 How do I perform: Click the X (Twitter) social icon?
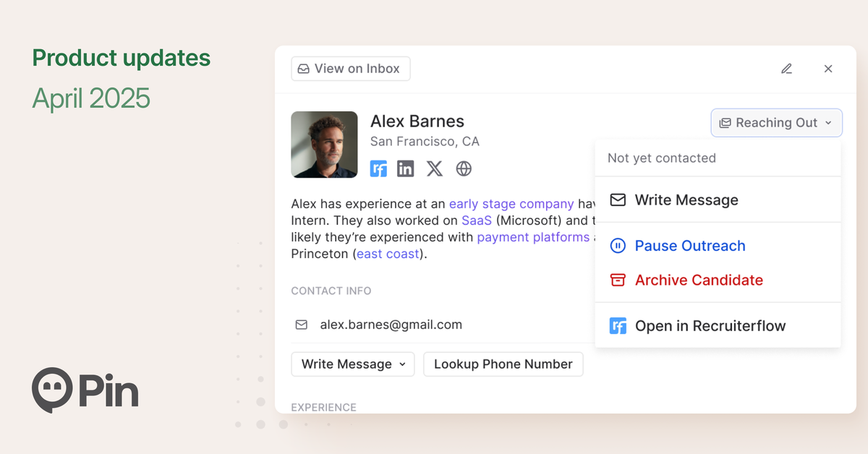(434, 168)
